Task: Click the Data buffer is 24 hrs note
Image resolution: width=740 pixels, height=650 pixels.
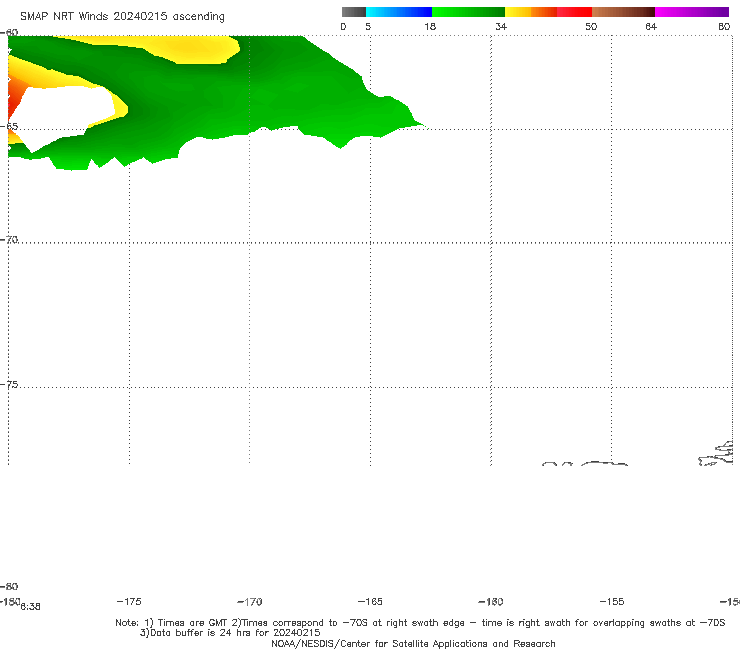Action: pyautogui.click(x=230, y=633)
